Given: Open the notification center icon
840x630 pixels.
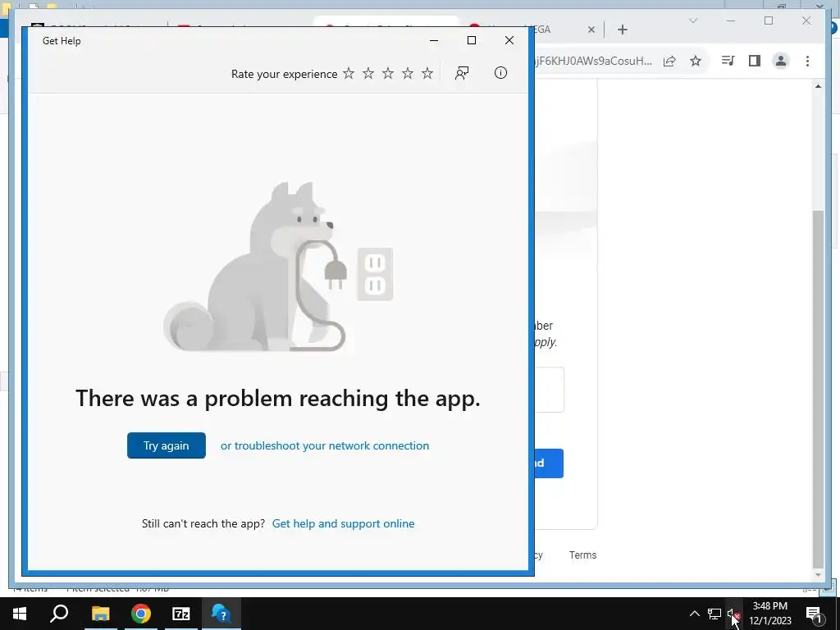Looking at the screenshot, I should [814, 614].
